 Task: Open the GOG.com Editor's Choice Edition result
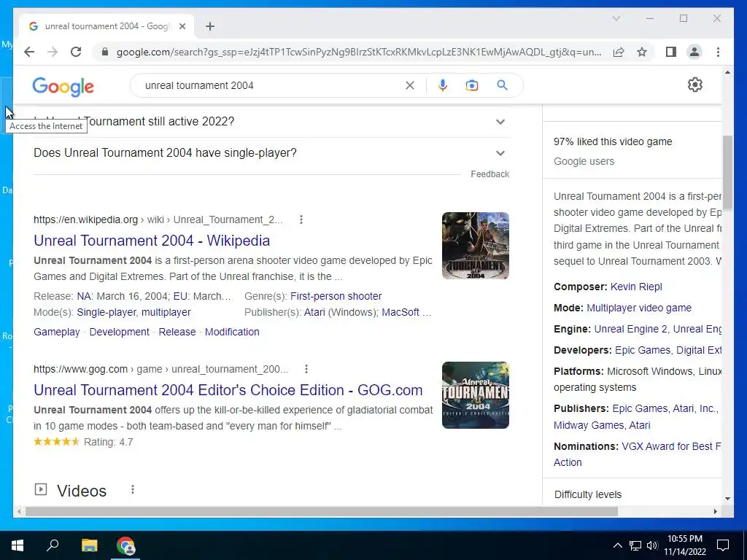pos(228,390)
